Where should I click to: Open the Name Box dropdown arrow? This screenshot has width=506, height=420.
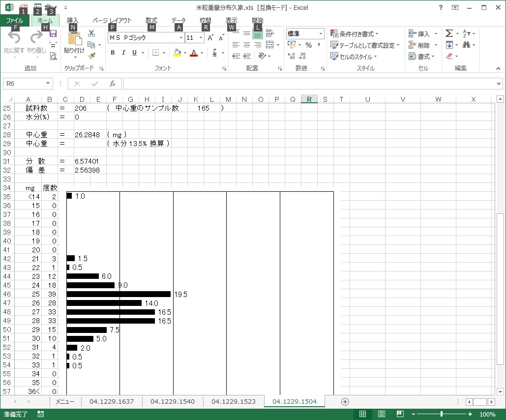coord(48,84)
